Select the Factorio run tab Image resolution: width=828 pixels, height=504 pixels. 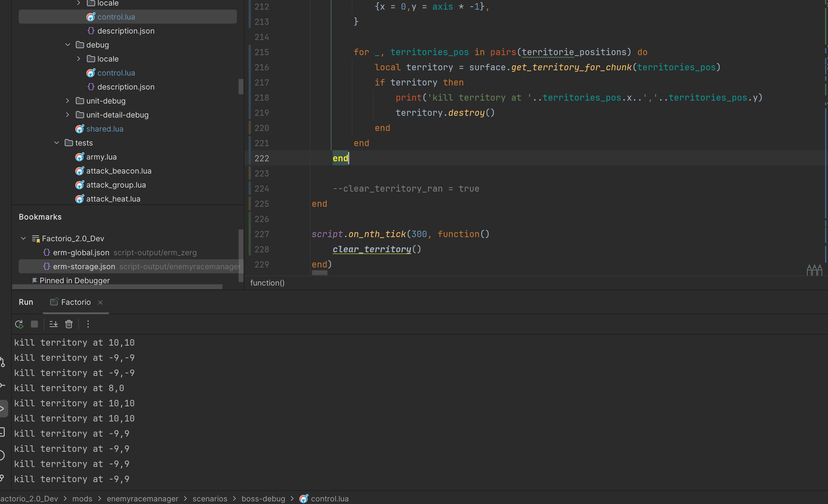click(76, 302)
